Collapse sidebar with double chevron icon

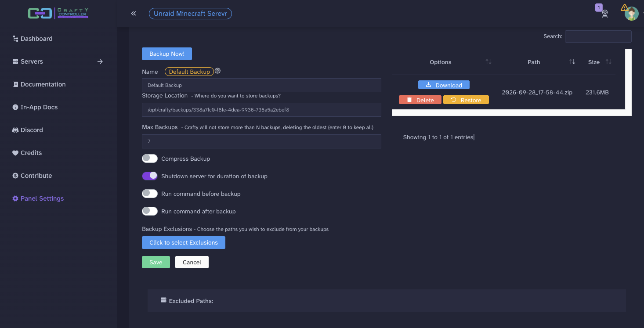[134, 14]
